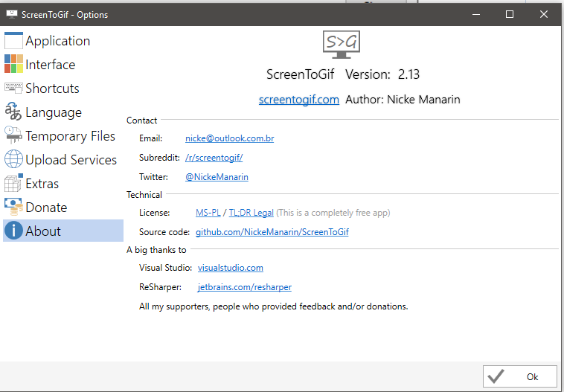564x392 pixels.
Task: Click the 'Contact' section header
Action: (x=141, y=121)
